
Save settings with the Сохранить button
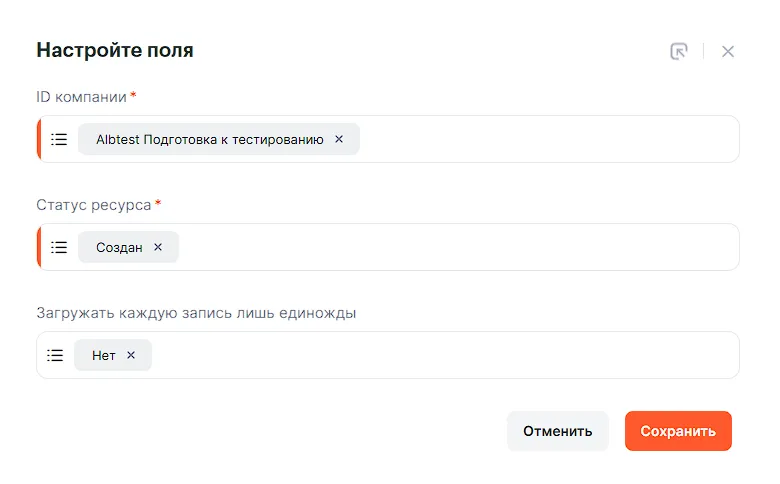(678, 431)
